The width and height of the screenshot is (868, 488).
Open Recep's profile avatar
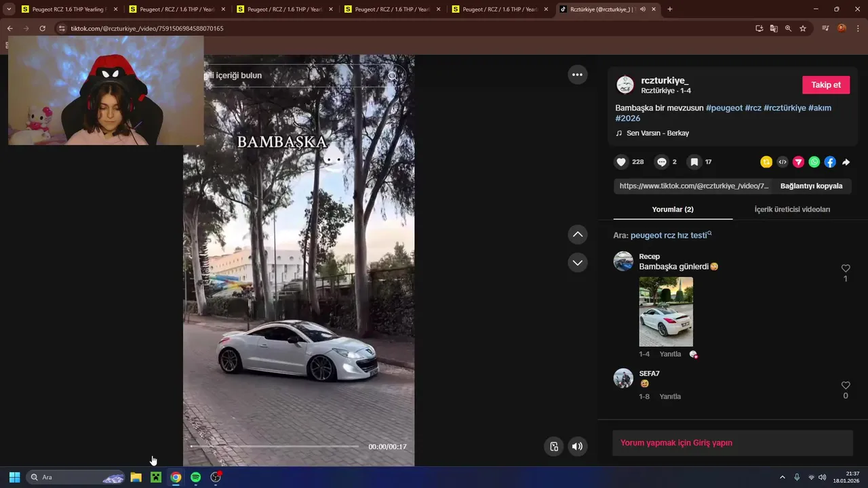tap(623, 261)
